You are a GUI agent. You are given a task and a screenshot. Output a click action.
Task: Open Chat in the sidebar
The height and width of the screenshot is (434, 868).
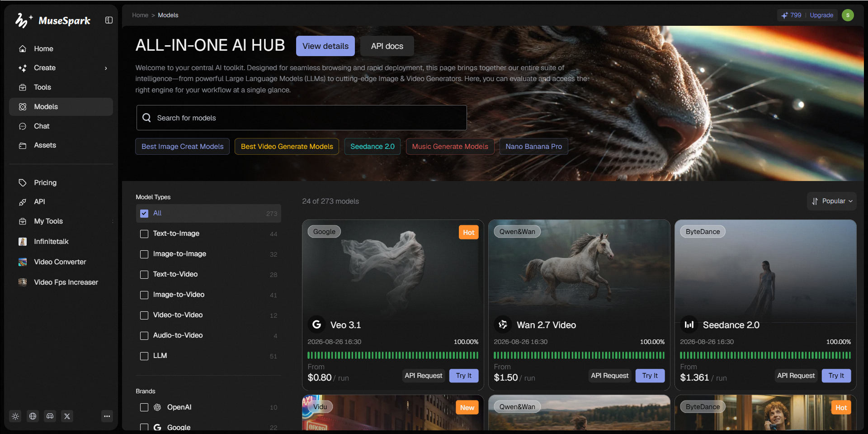pos(61,126)
